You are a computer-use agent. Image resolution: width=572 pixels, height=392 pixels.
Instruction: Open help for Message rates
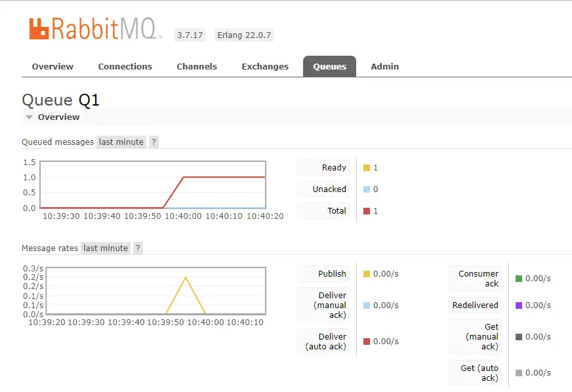tap(138, 248)
